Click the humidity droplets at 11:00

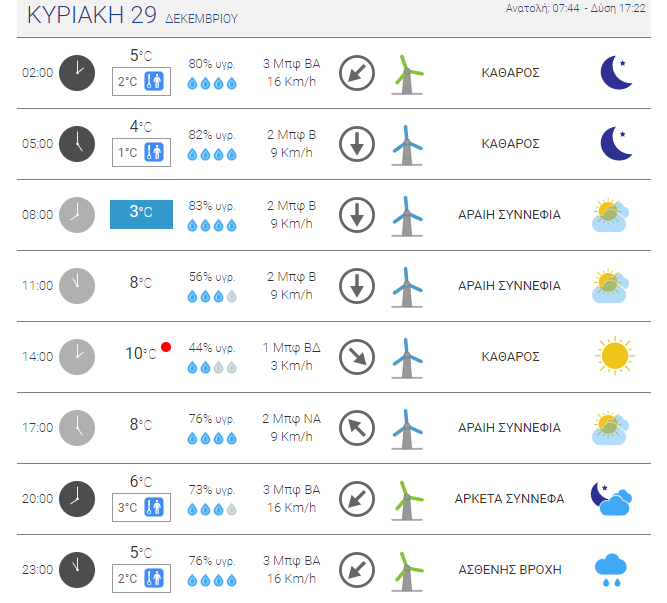[x=212, y=296]
